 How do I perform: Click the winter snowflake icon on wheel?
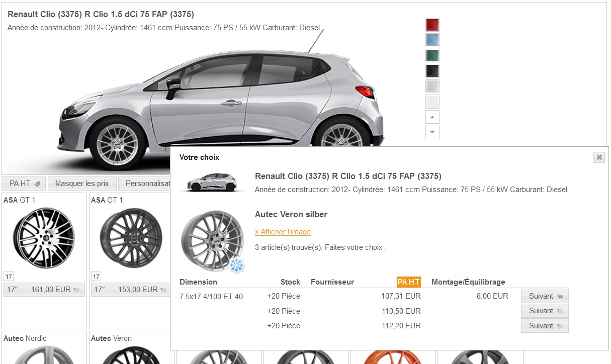[x=237, y=265]
